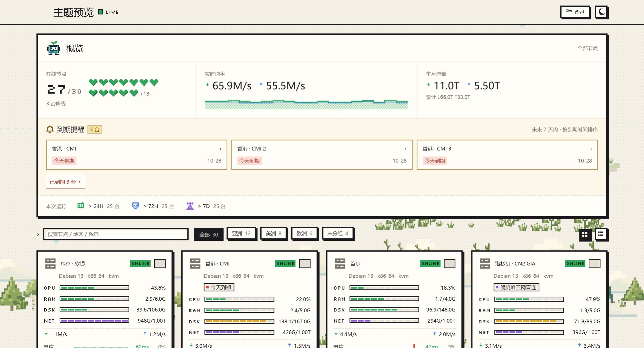Switch to grid view layout
This screenshot has width=644, height=348.
pyautogui.click(x=585, y=234)
